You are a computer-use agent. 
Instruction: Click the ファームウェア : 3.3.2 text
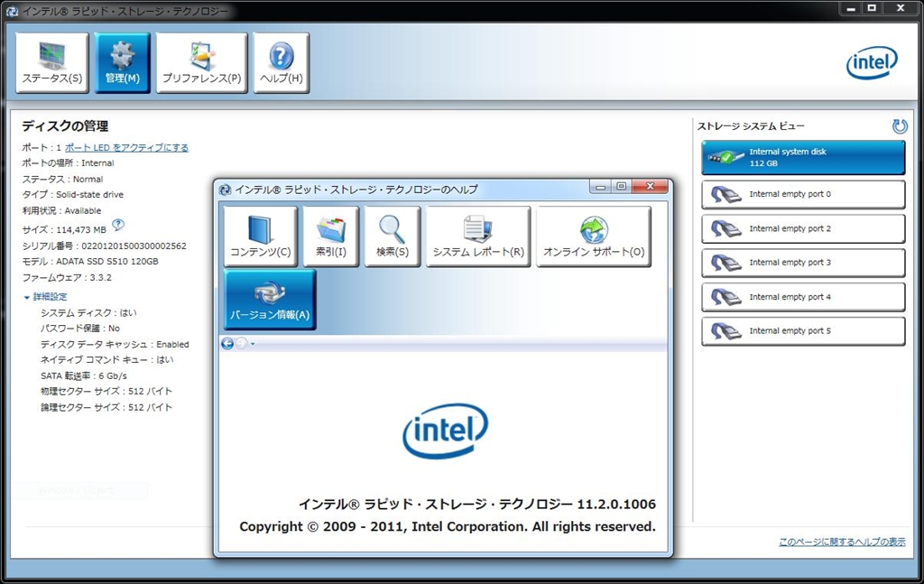[x=67, y=277]
